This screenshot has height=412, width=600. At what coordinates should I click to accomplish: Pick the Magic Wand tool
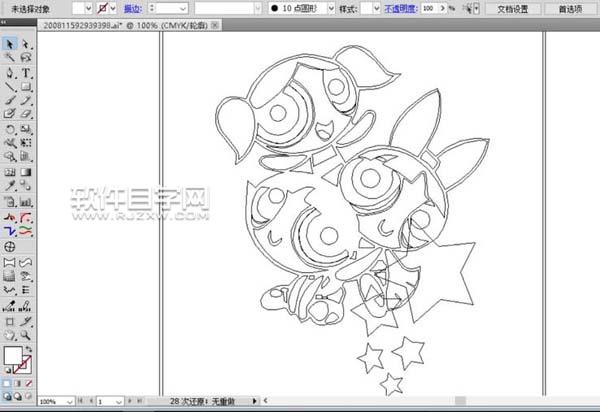(x=10, y=57)
